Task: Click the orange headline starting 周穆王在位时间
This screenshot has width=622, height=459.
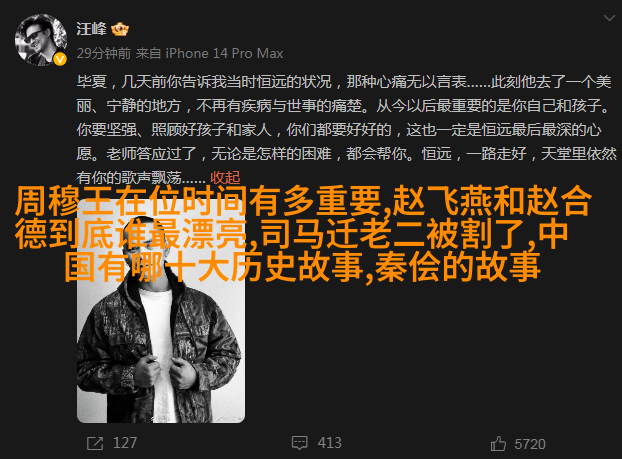Action: click(x=303, y=202)
